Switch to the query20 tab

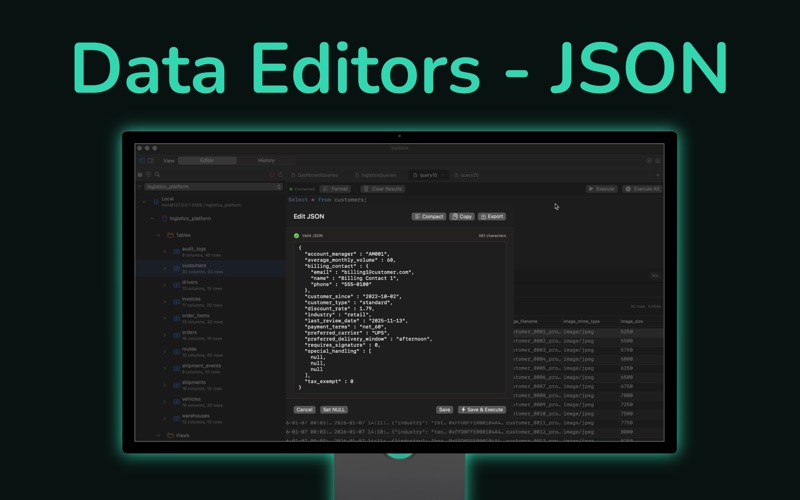click(467, 175)
